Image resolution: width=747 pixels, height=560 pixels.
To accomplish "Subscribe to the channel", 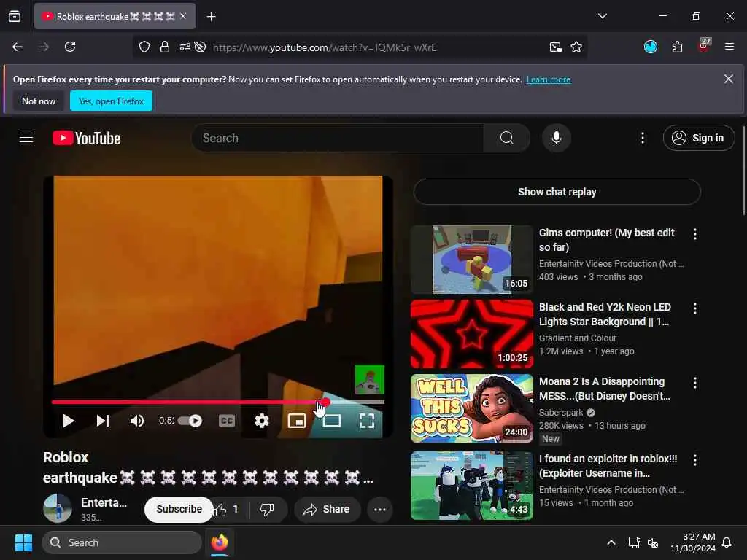I will (x=179, y=509).
